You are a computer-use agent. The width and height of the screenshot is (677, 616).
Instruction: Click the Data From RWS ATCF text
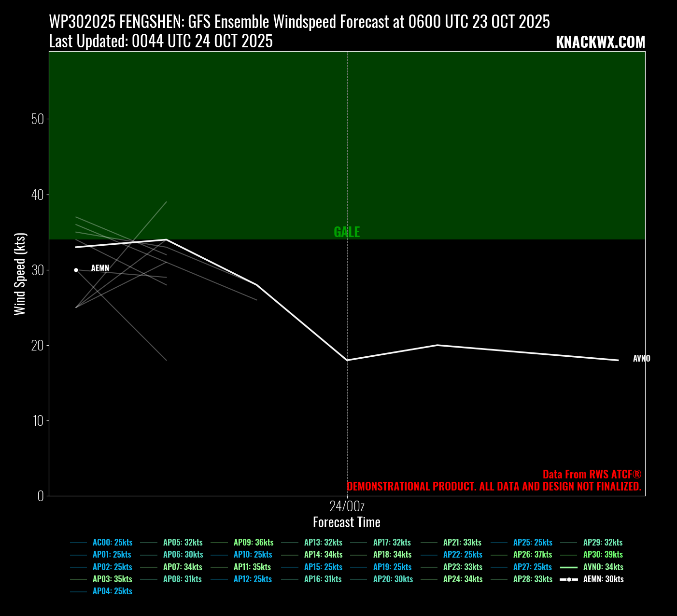(592, 474)
